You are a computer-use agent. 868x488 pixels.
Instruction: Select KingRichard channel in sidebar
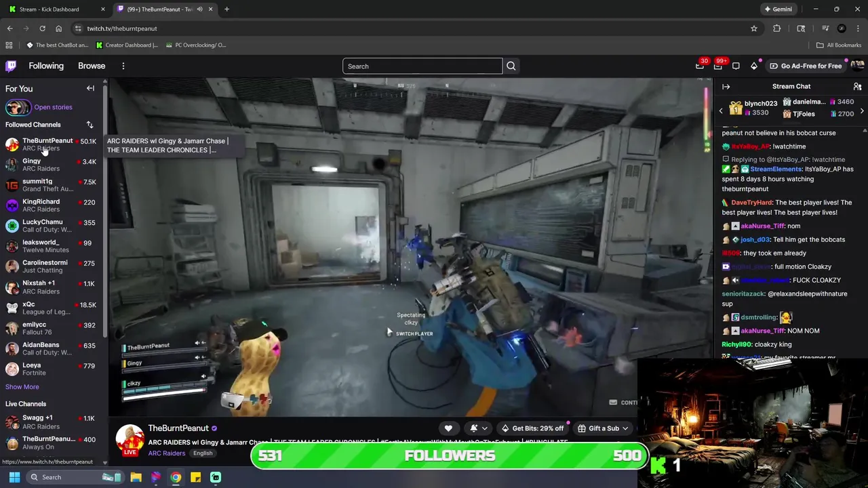point(53,205)
